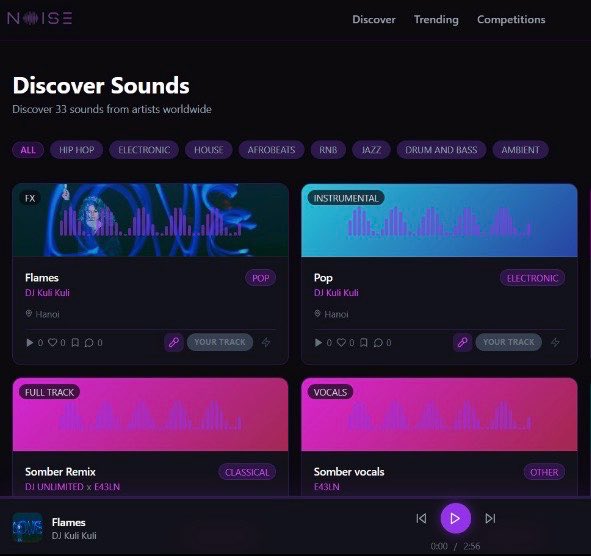Screen dimensions: 591x556
Task: Open E43LN artist under Somber vocals
Action: pyautogui.click(x=326, y=487)
